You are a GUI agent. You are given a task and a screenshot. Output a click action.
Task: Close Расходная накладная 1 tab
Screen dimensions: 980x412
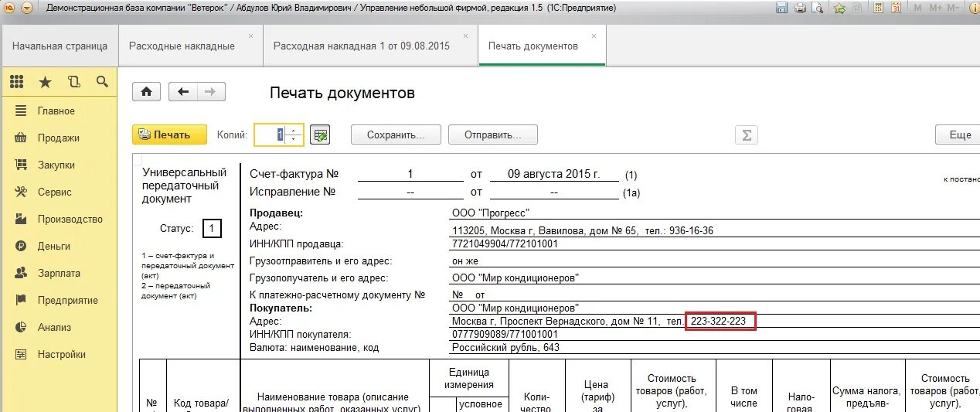click(466, 36)
